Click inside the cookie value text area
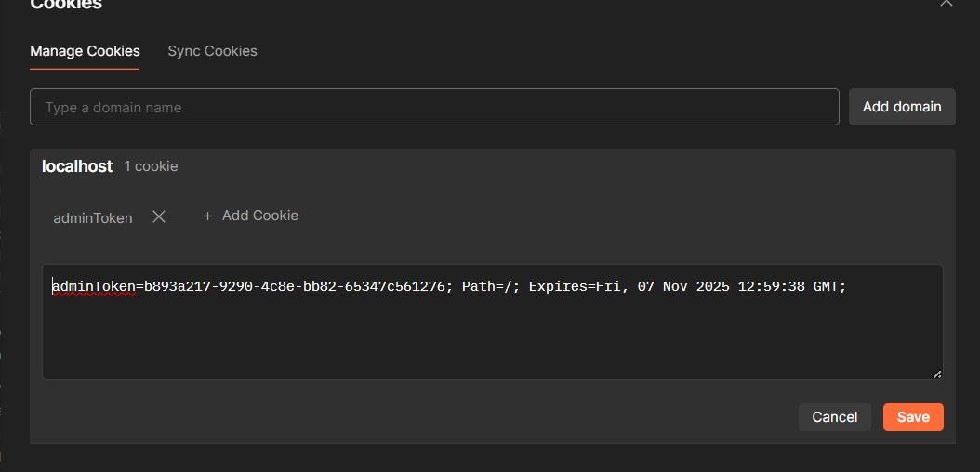The height and width of the screenshot is (472, 980). 492,334
